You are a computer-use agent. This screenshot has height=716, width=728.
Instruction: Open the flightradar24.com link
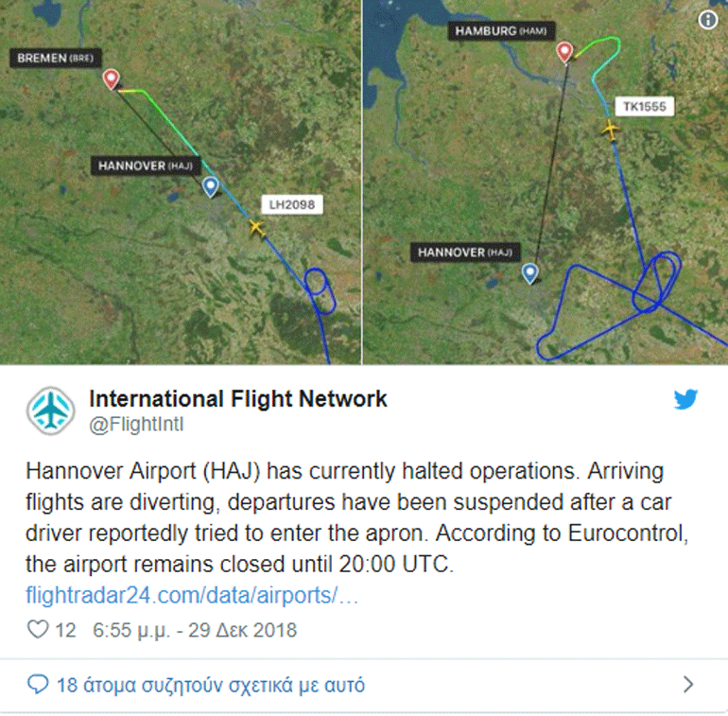pos(192,597)
